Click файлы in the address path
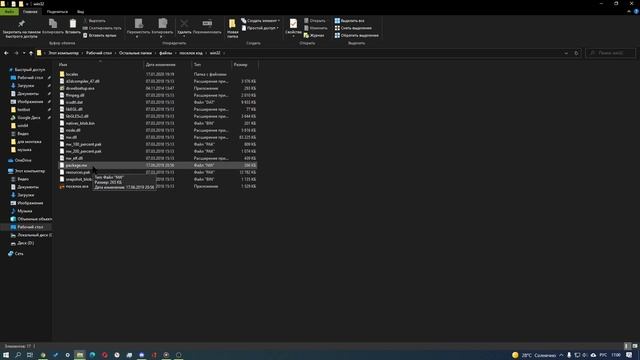640x360 pixels. pyautogui.click(x=165, y=53)
